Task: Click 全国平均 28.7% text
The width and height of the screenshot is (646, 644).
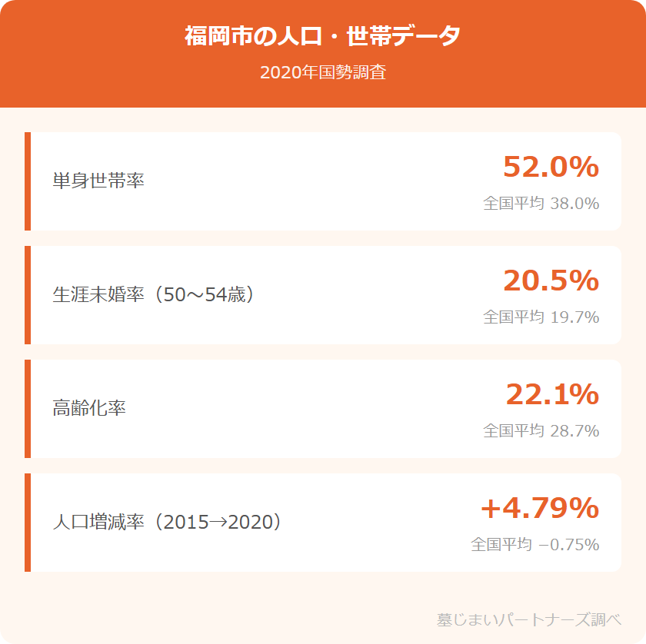Action: pyautogui.click(x=541, y=431)
